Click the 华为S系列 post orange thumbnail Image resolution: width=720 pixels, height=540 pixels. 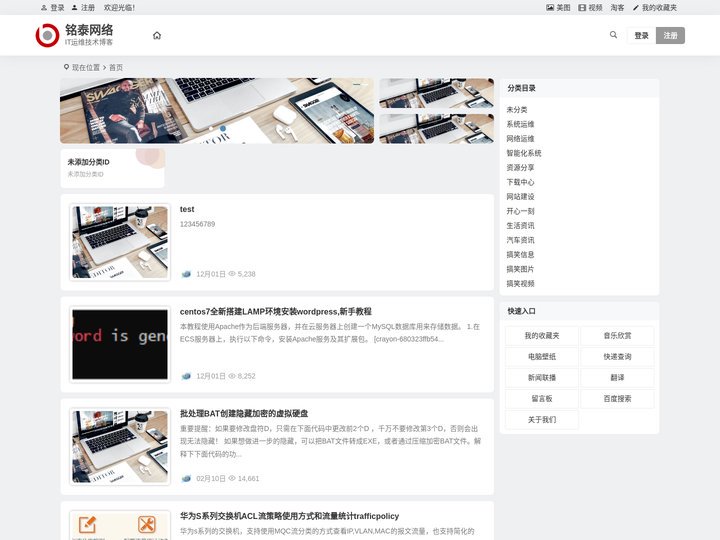(x=120, y=525)
